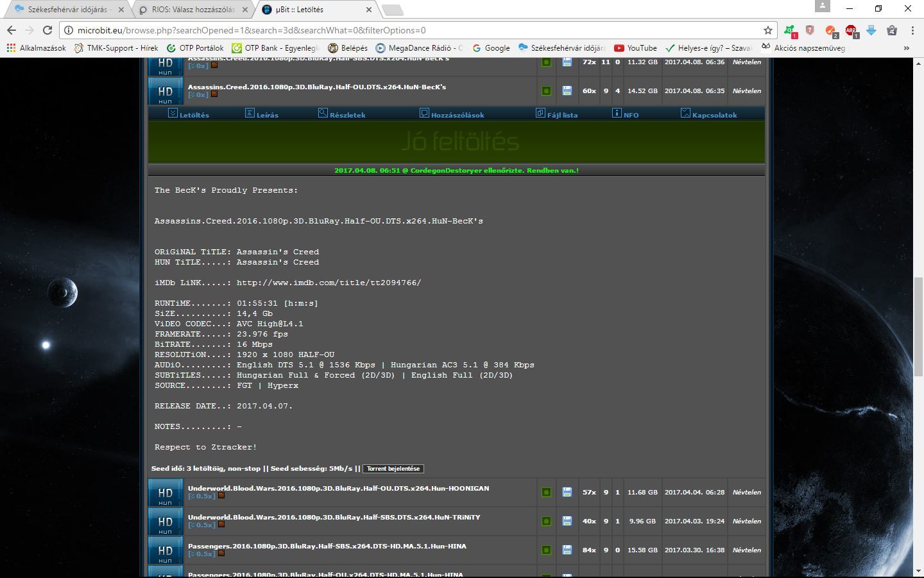Viewport: 924px width, 578px height.
Task: View site information icon in address bar
Action: pyautogui.click(x=69, y=30)
